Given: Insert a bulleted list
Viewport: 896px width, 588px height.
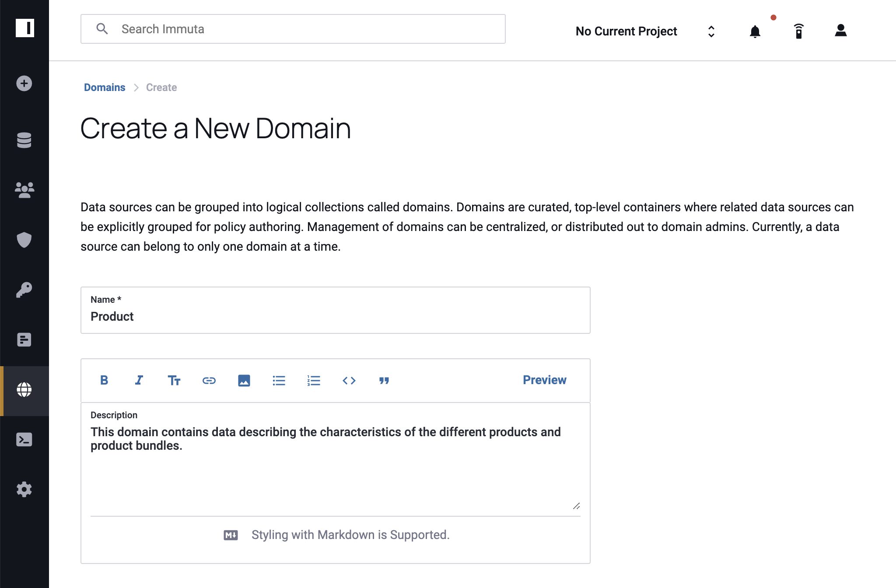Looking at the screenshot, I should tap(279, 381).
